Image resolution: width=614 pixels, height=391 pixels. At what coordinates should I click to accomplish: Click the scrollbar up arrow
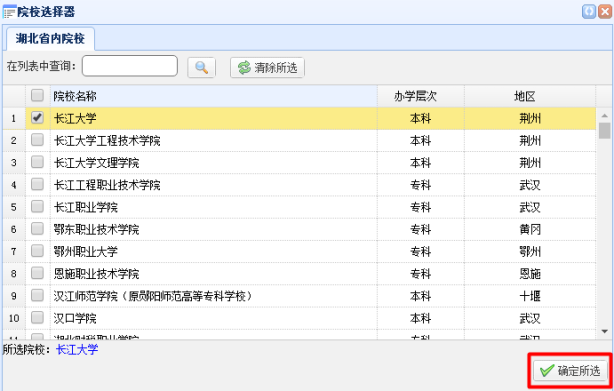(605, 116)
